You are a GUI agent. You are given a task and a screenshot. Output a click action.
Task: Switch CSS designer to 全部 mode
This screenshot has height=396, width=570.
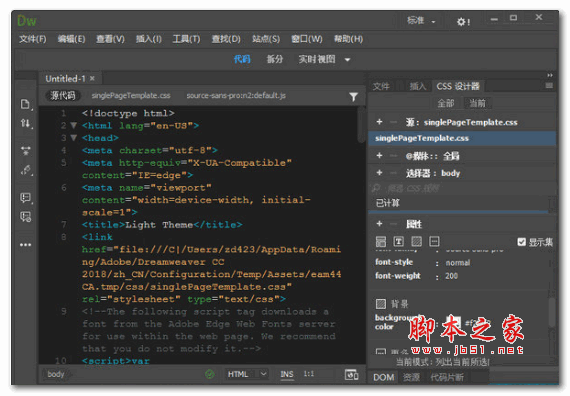(x=446, y=104)
